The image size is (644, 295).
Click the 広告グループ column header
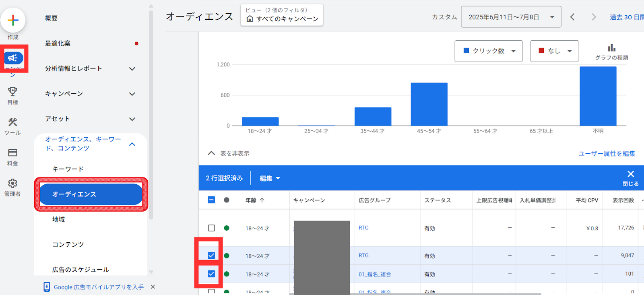click(x=375, y=200)
